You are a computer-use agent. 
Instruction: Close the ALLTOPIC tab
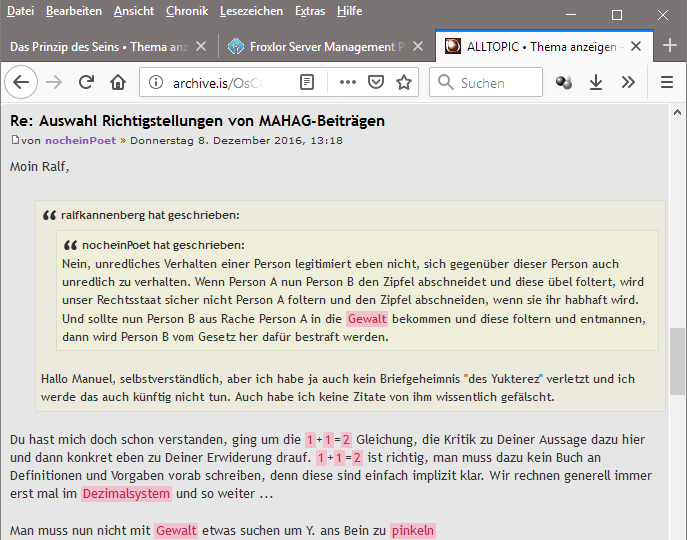click(x=641, y=46)
